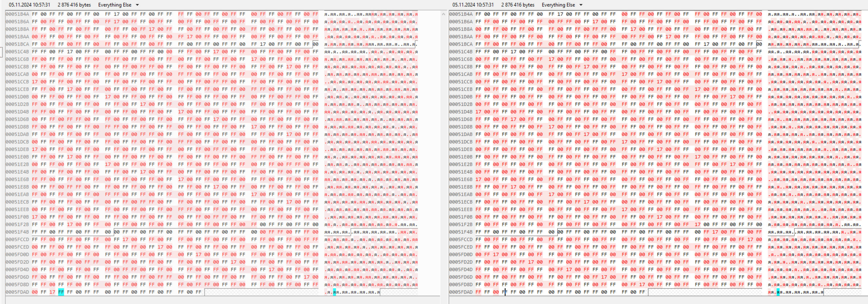Click first byte of row 00051C4B left pane
The image size is (868, 304).
[x=35, y=52]
